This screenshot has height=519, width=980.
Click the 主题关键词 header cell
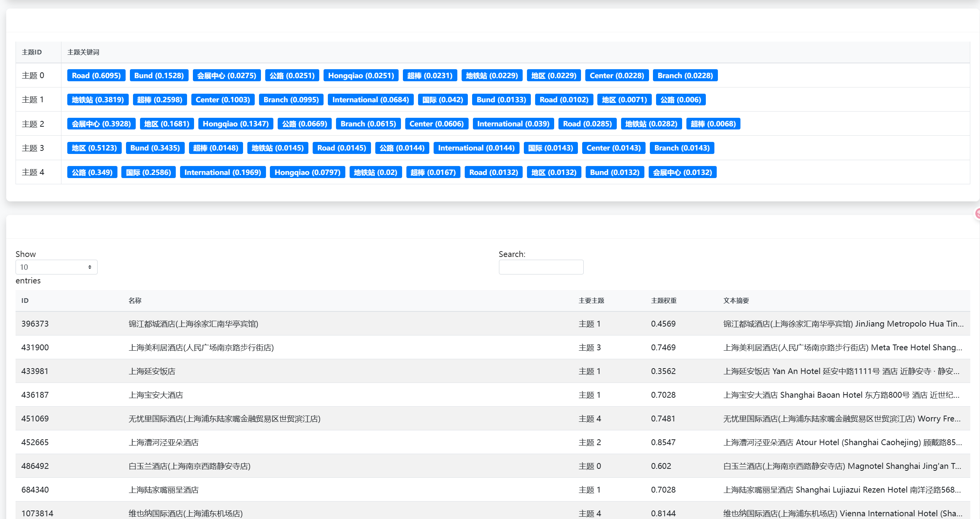point(83,52)
